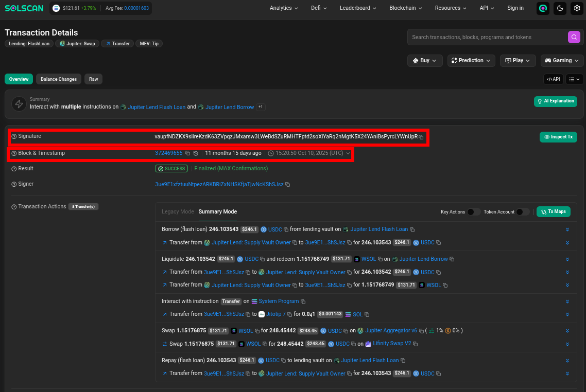The height and width of the screenshot is (392, 586).
Task: Click the Signer help question icon
Action: [14, 185]
